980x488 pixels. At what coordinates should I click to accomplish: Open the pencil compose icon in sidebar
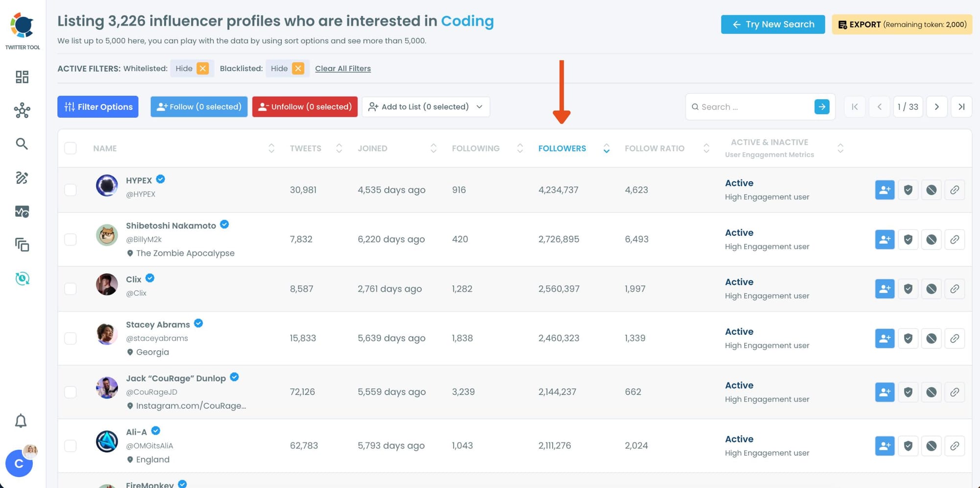22,178
